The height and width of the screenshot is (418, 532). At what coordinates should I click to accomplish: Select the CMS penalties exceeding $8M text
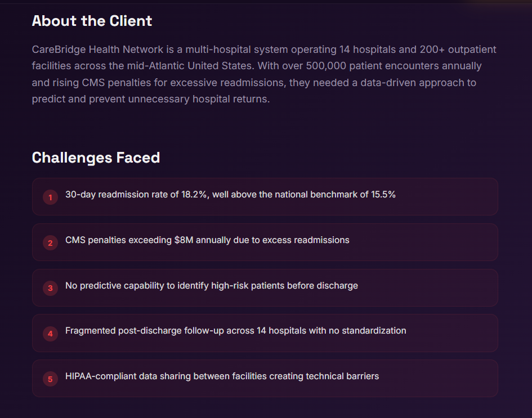[x=207, y=240]
